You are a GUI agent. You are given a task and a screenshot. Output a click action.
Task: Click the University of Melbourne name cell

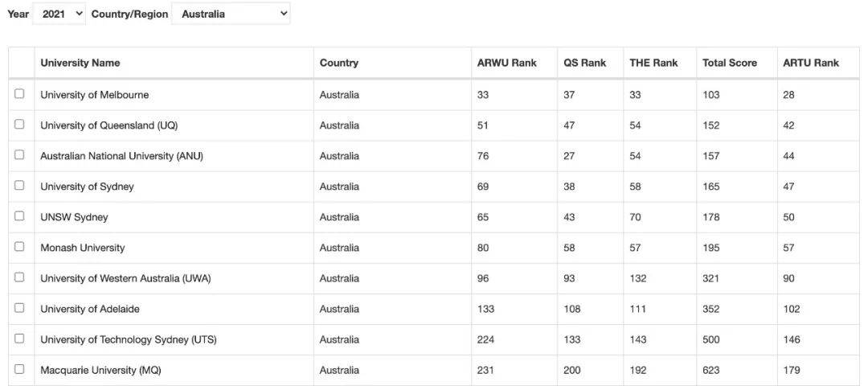[x=94, y=95]
